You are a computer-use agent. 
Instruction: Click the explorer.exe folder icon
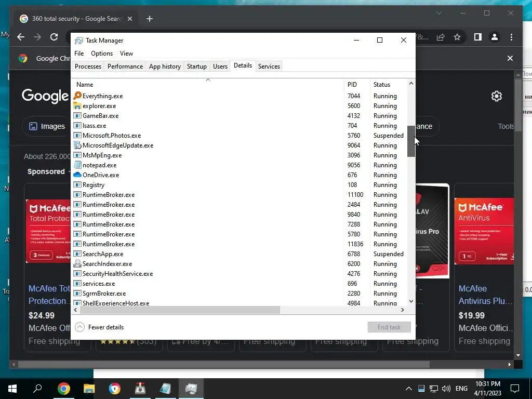[x=77, y=106]
